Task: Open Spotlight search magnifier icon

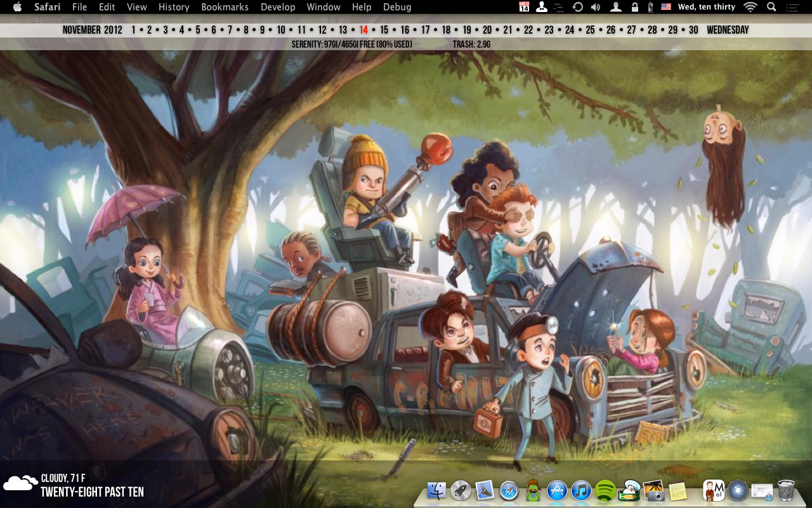Action: pyautogui.click(x=771, y=7)
